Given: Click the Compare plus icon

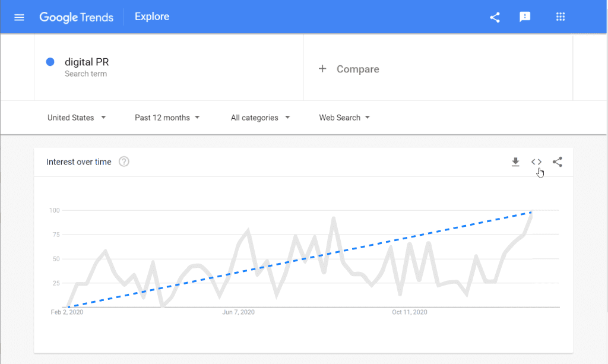Looking at the screenshot, I should click(x=322, y=69).
